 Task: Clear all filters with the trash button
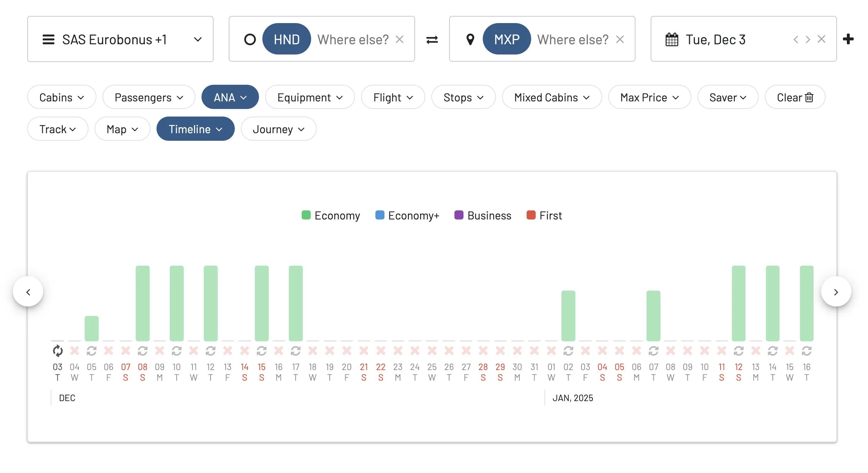click(x=795, y=97)
